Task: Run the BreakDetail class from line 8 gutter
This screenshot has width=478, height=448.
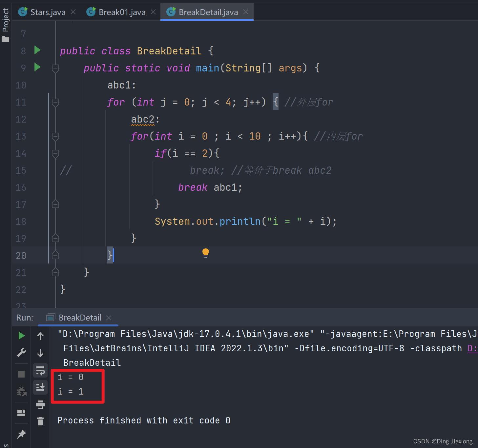Action: (x=37, y=50)
